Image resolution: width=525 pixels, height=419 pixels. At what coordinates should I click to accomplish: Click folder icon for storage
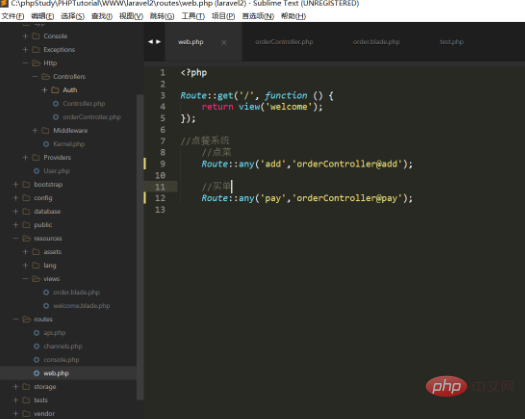26,387
